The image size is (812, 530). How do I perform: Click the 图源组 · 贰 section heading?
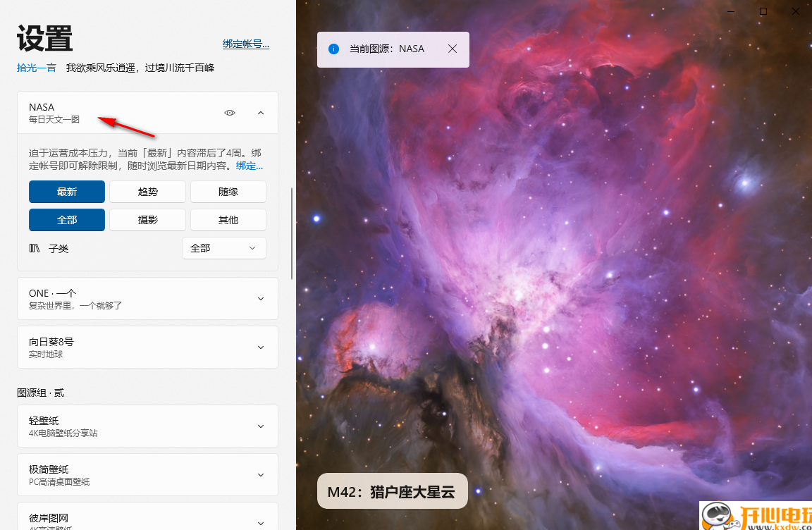pyautogui.click(x=40, y=393)
